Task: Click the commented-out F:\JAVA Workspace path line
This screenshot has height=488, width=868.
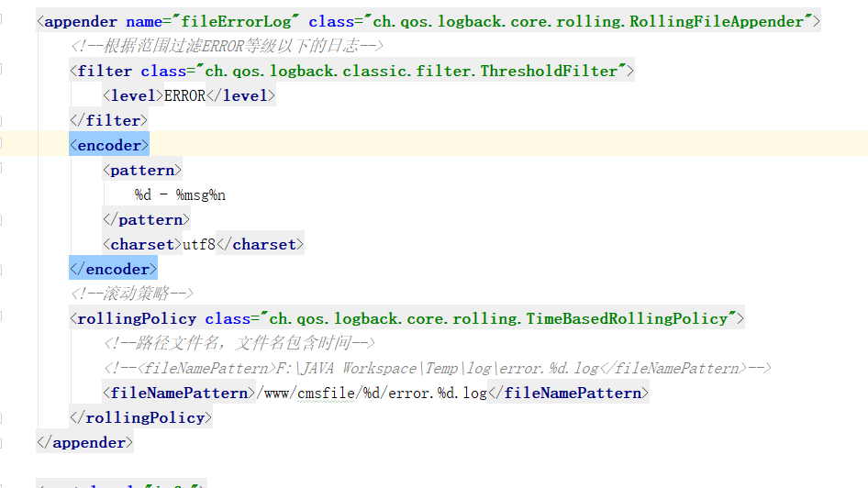Action: [437, 368]
